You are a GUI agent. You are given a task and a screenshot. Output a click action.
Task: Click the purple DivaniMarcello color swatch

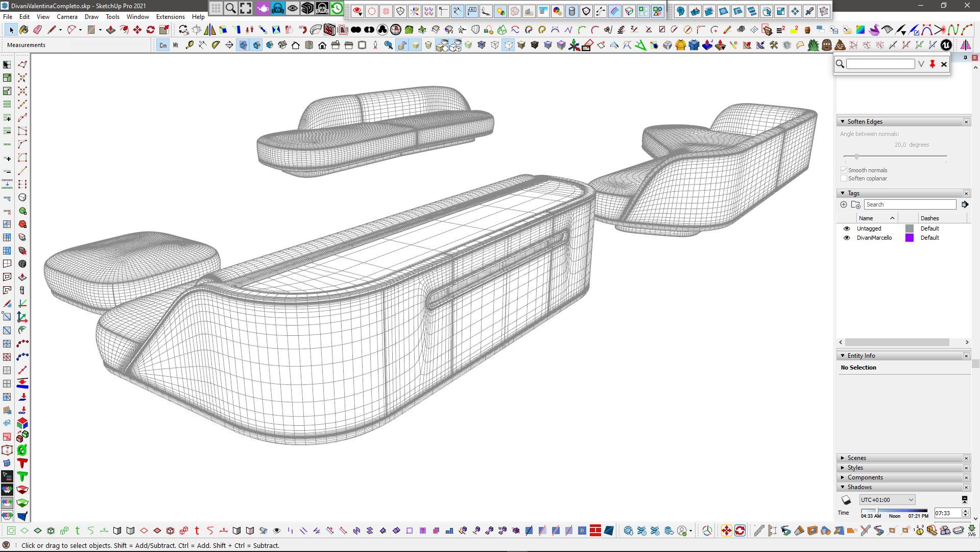pyautogui.click(x=909, y=238)
